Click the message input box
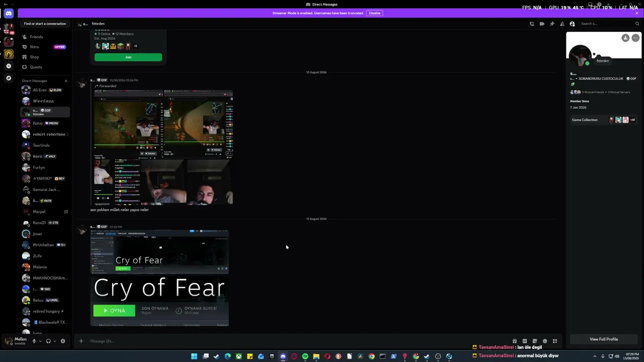The height and width of the screenshot is (362, 644). pos(297,341)
